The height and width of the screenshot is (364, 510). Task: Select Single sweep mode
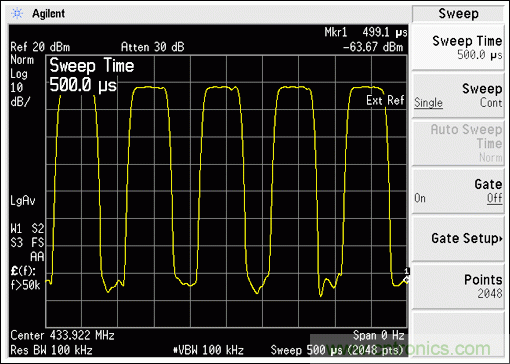[428, 102]
